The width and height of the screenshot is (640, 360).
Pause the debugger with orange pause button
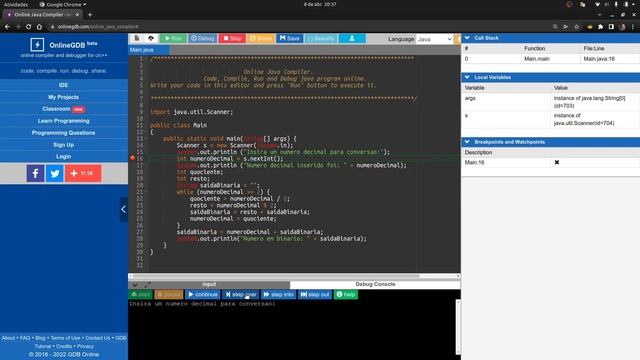click(x=169, y=294)
